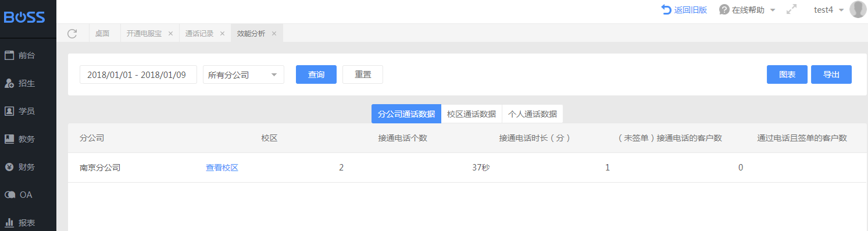This screenshot has height=231, width=868.
Task: Expand the test4 user menu arrow
Action: tap(841, 10)
